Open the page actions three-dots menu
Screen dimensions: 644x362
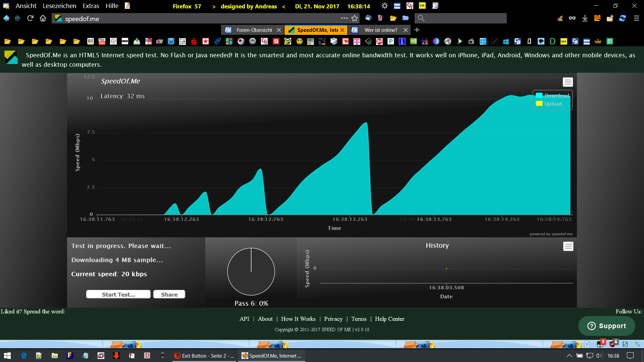[x=344, y=18]
